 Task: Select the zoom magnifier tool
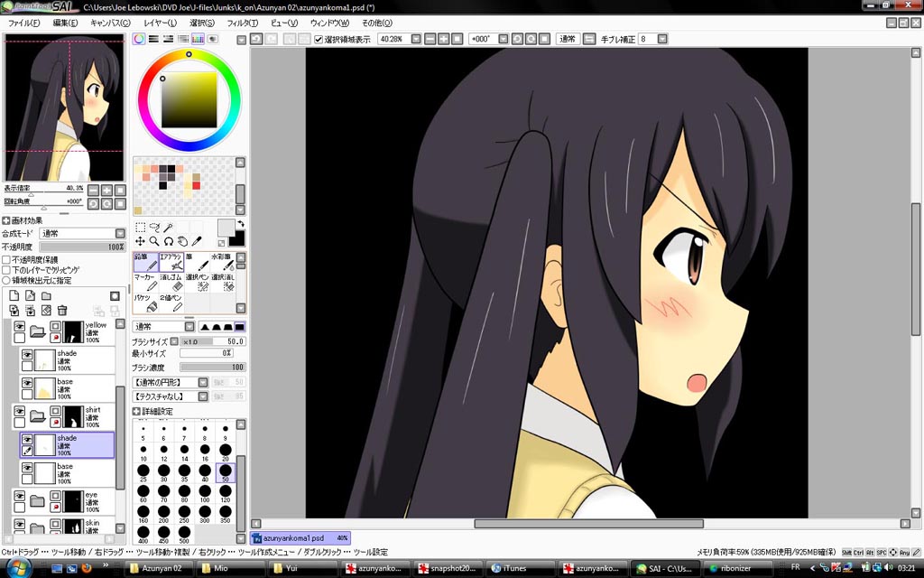tap(154, 240)
